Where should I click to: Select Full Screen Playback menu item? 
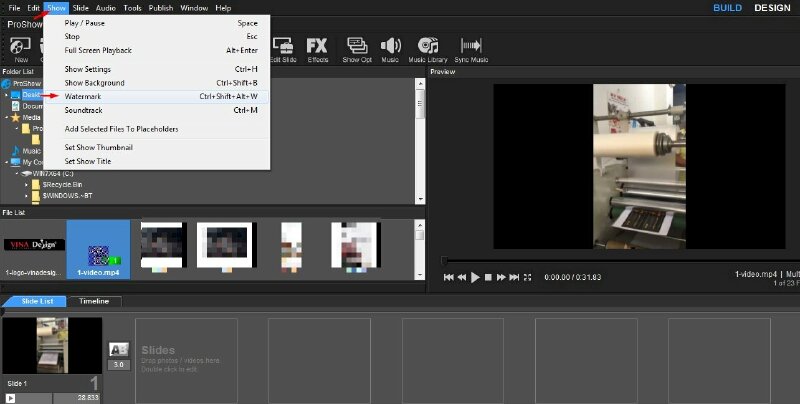(x=157, y=50)
